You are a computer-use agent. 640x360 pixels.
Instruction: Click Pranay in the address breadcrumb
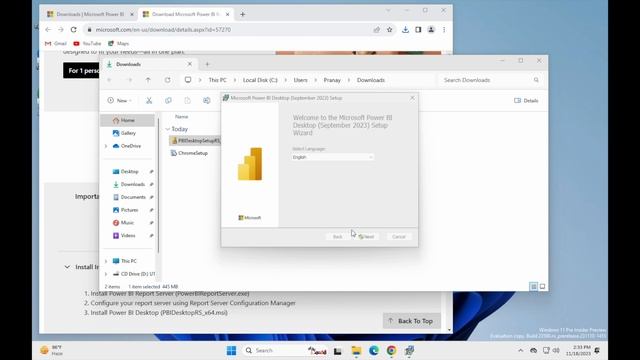point(332,80)
